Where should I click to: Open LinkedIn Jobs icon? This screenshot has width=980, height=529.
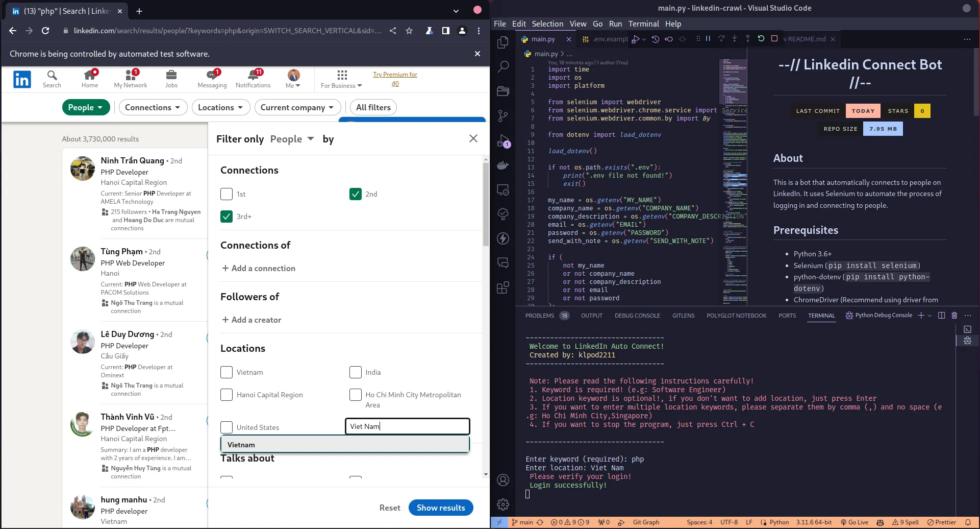coord(171,79)
